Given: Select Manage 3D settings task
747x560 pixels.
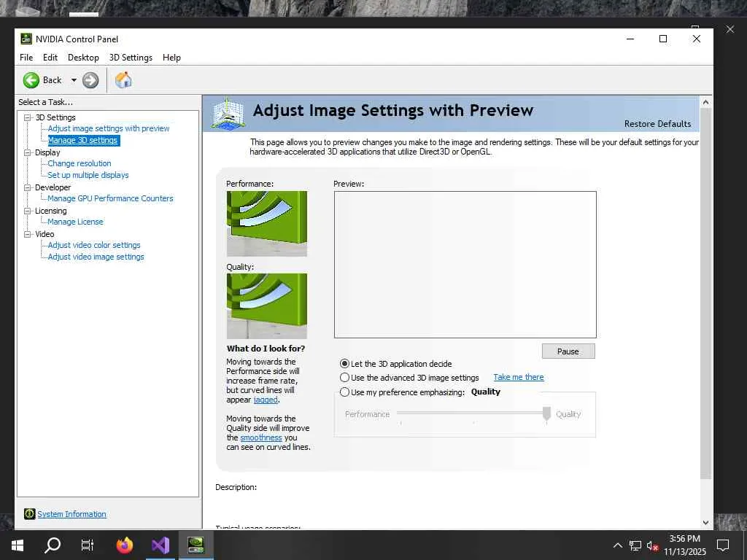Looking at the screenshot, I should click(x=83, y=141).
